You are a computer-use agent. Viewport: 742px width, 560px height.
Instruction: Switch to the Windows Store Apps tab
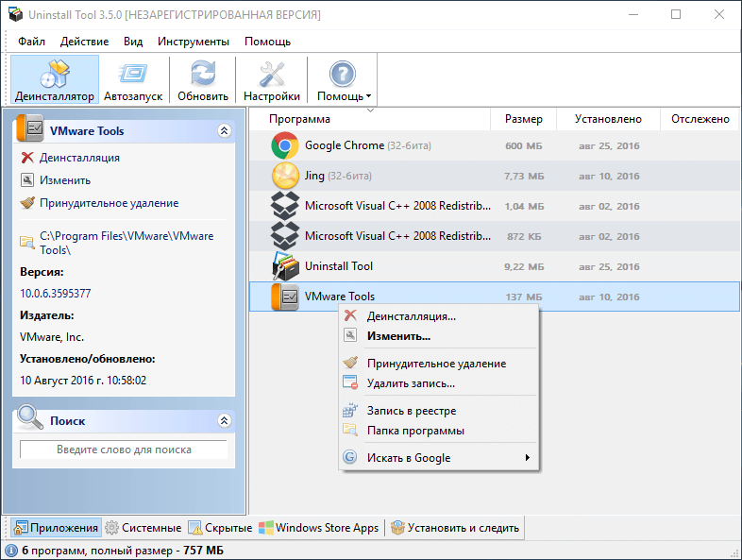pos(319,527)
